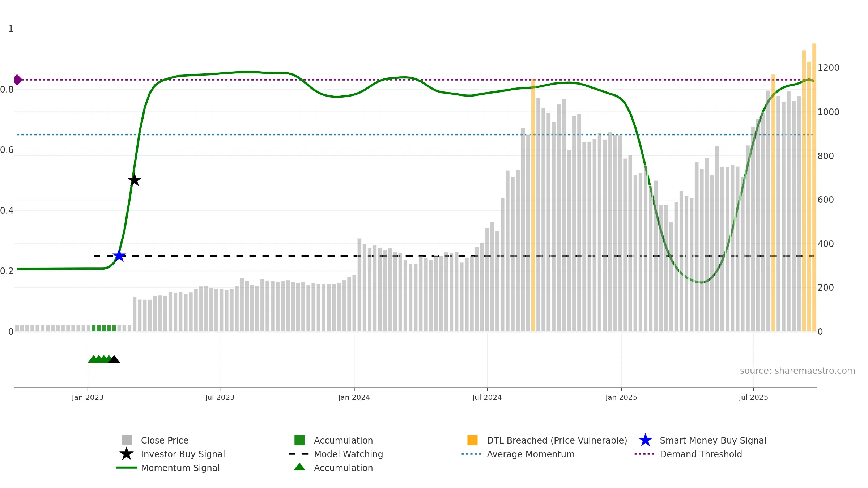Toggle Momentum Signal legend entry
Viewport: 868px width, 488px height.
tap(180, 468)
